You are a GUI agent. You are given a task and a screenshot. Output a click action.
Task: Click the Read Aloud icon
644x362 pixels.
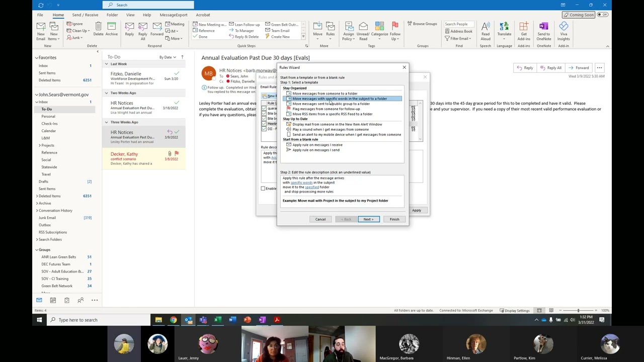[486, 31]
